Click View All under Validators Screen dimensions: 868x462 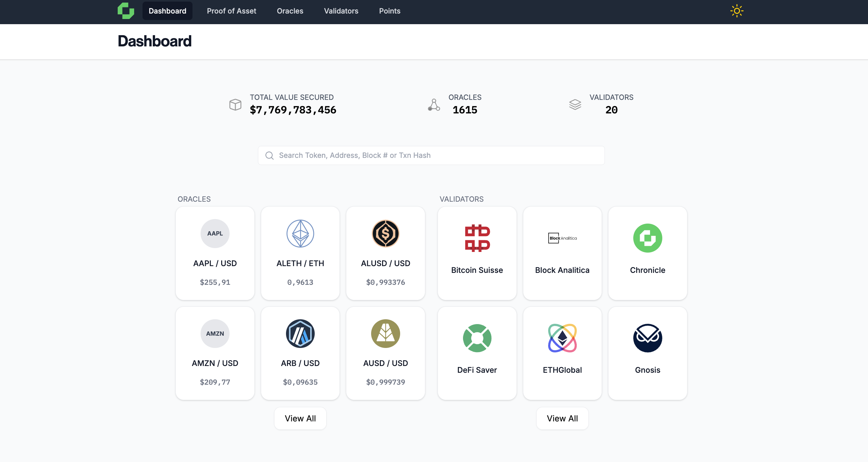click(562, 418)
